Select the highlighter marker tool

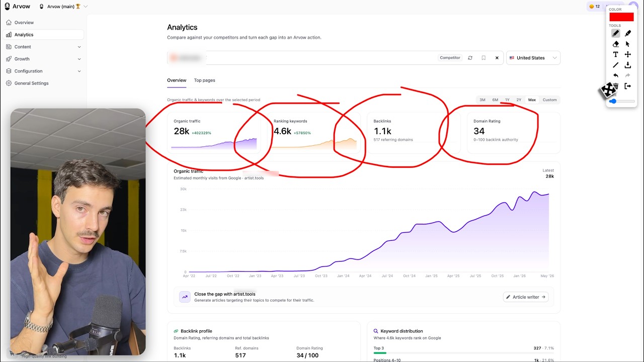click(628, 33)
